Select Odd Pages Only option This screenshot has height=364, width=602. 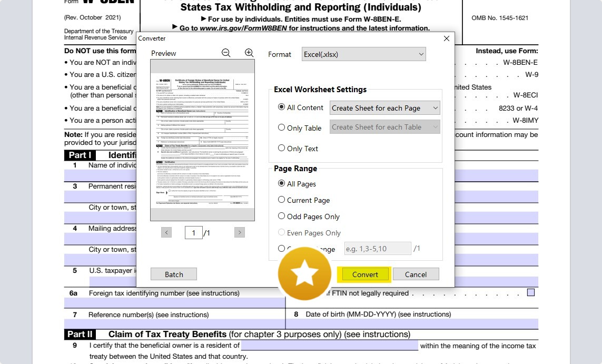pyautogui.click(x=281, y=216)
